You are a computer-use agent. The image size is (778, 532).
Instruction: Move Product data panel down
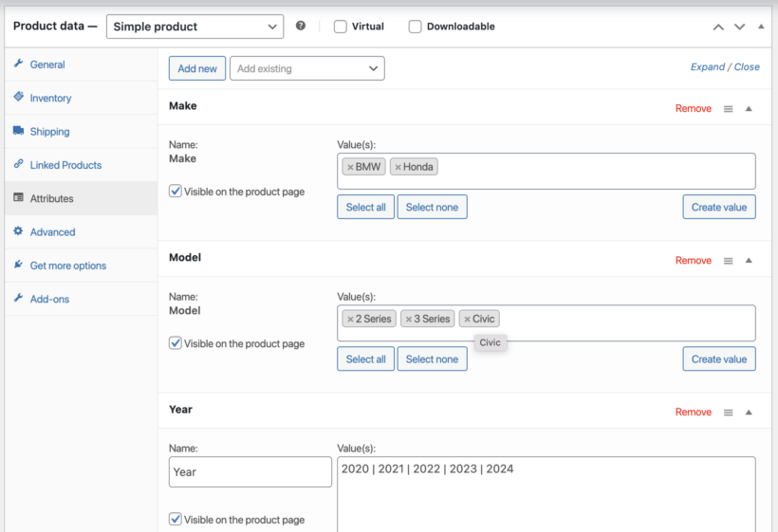pyautogui.click(x=739, y=27)
